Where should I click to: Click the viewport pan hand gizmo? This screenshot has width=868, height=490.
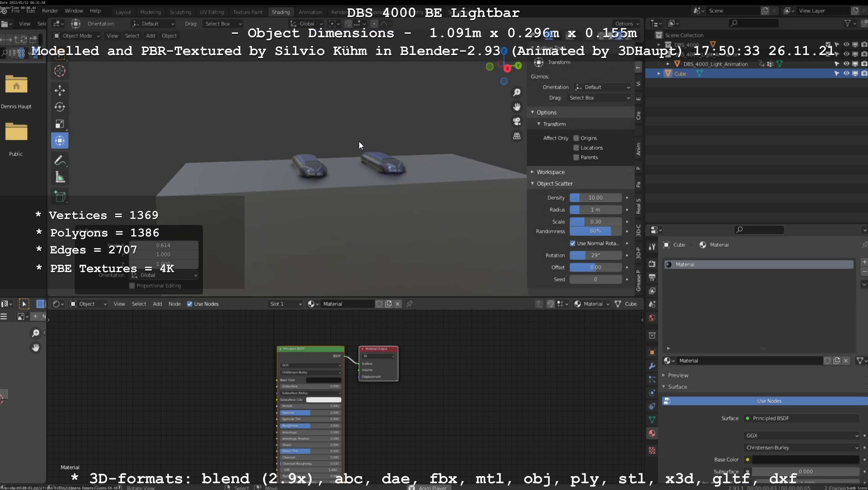click(516, 107)
